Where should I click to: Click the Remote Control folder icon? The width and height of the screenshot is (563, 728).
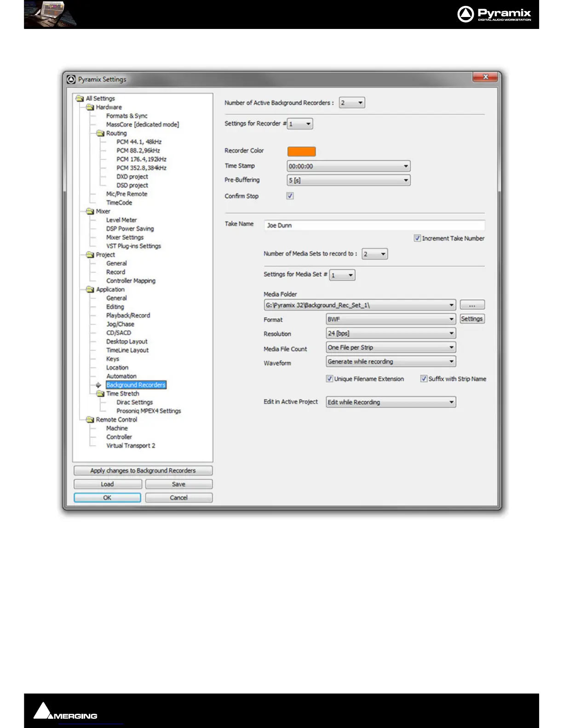90,420
